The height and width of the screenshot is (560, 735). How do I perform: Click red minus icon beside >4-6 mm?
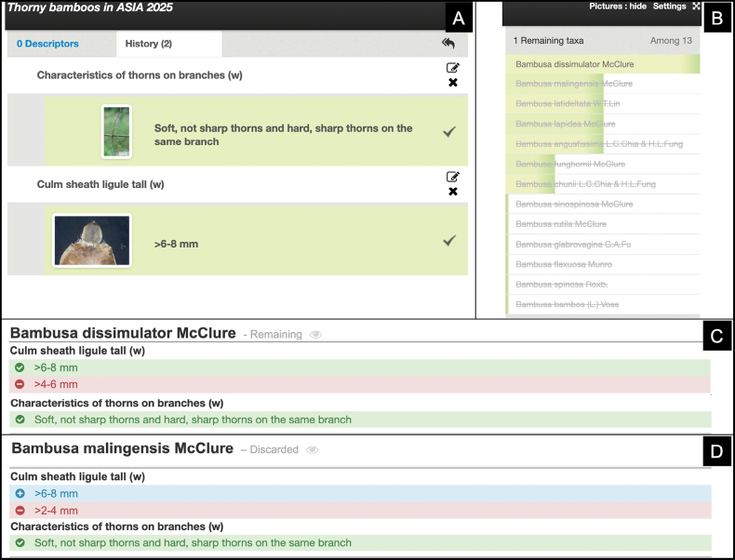pos(20,384)
